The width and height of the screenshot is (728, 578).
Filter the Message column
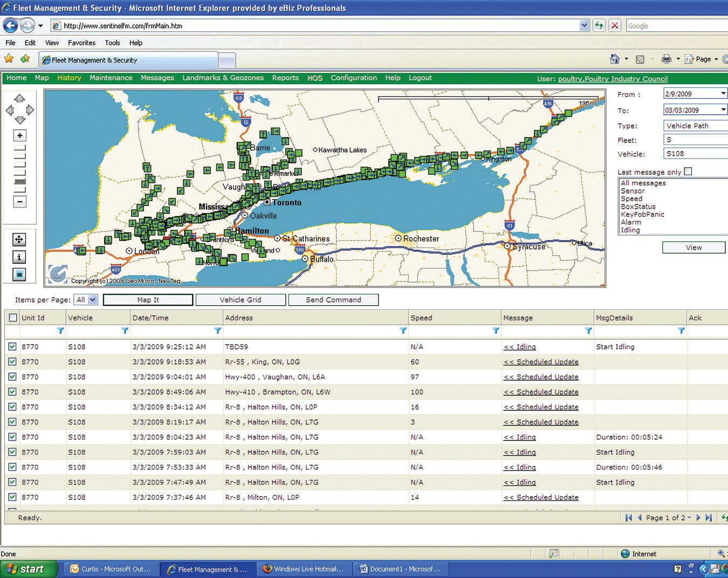point(588,331)
